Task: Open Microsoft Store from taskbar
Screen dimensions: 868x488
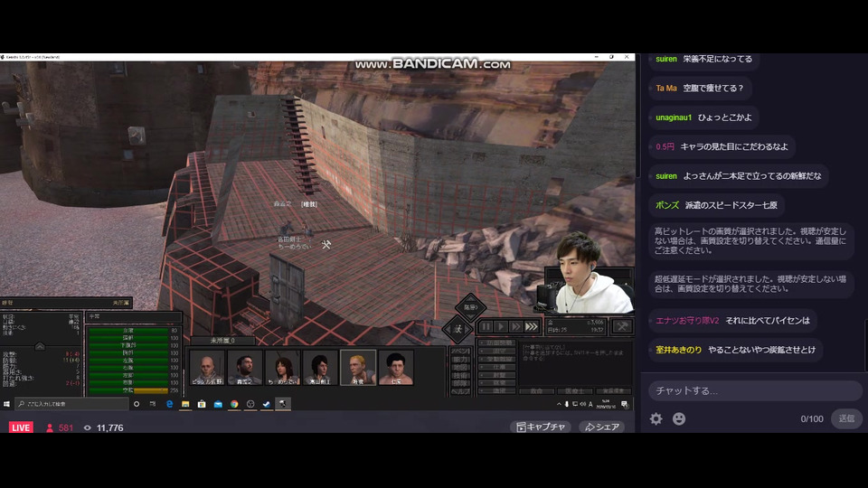Action: click(x=202, y=404)
